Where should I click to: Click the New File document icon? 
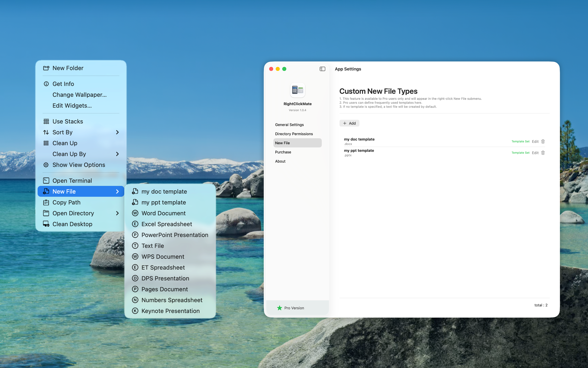(x=46, y=191)
